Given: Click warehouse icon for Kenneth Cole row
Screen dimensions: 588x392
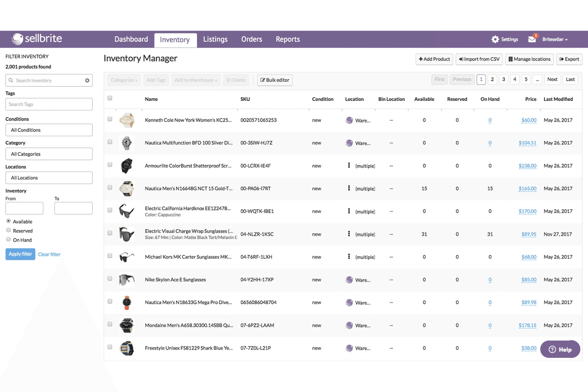Looking at the screenshot, I should [x=349, y=120].
